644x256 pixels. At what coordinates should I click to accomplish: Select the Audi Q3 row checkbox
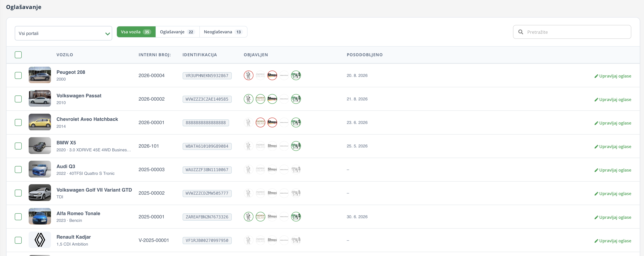(x=18, y=170)
